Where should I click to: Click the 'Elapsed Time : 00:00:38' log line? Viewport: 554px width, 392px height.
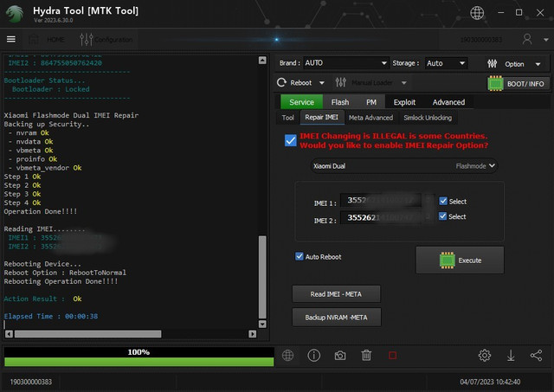pyautogui.click(x=51, y=316)
